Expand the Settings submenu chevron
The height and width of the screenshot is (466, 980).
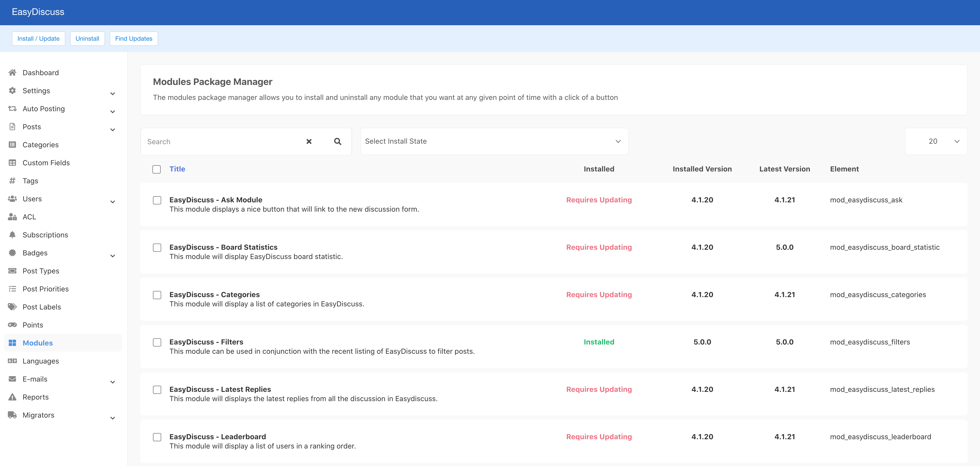coord(113,93)
